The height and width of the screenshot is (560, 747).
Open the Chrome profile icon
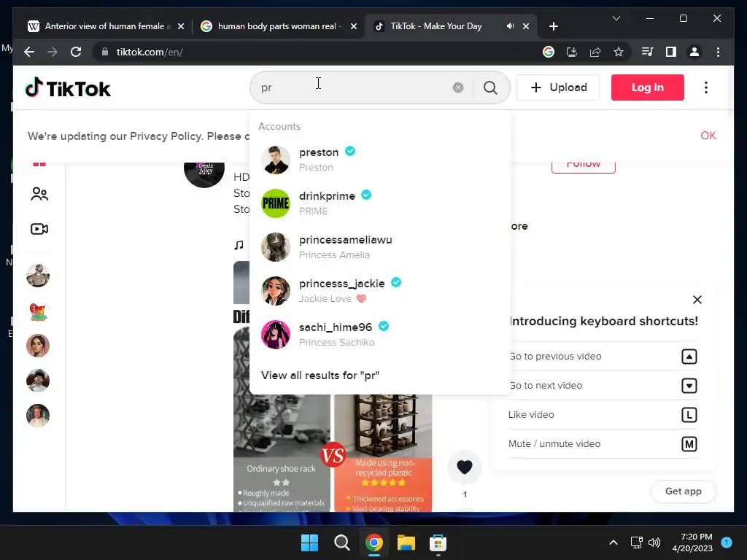click(694, 52)
